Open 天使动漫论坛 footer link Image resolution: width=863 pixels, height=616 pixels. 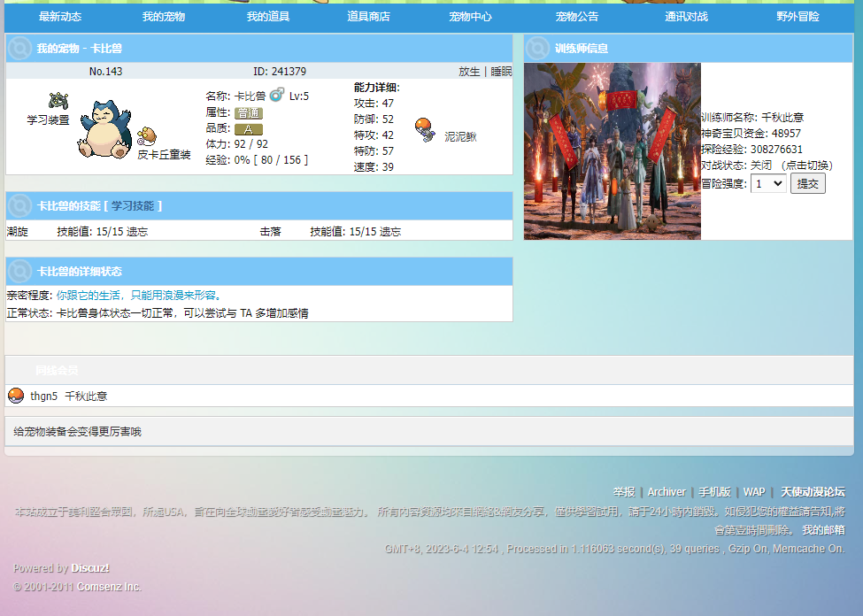click(x=813, y=492)
